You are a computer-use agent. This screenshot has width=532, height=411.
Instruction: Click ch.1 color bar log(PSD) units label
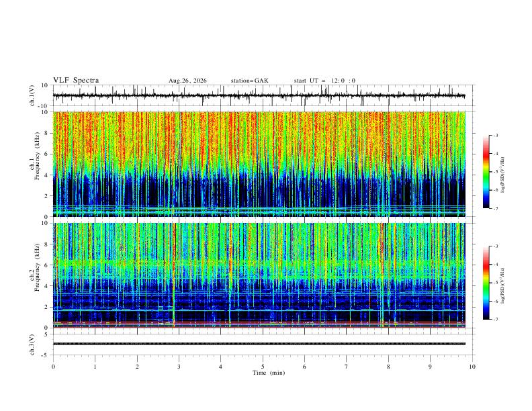pyautogui.click(x=502, y=175)
